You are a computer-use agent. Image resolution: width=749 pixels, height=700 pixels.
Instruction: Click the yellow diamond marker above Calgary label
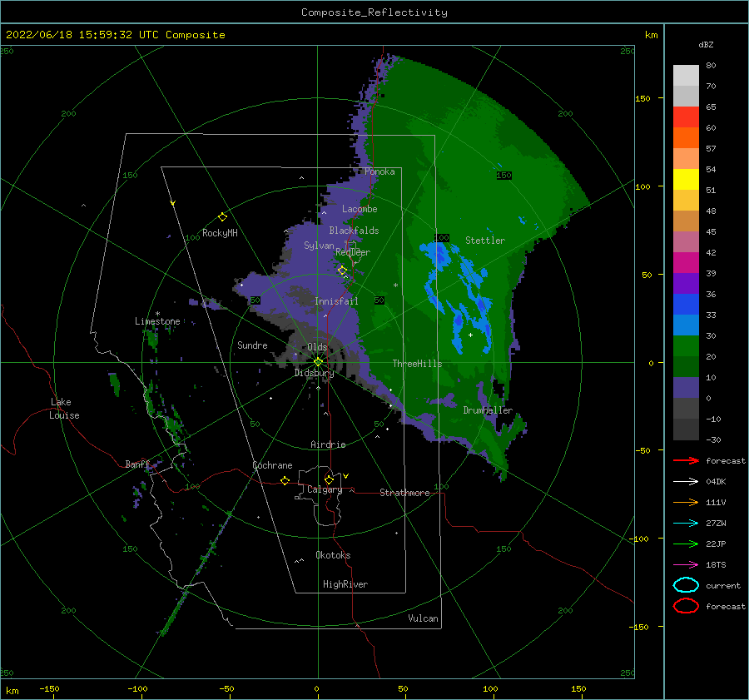[329, 479]
